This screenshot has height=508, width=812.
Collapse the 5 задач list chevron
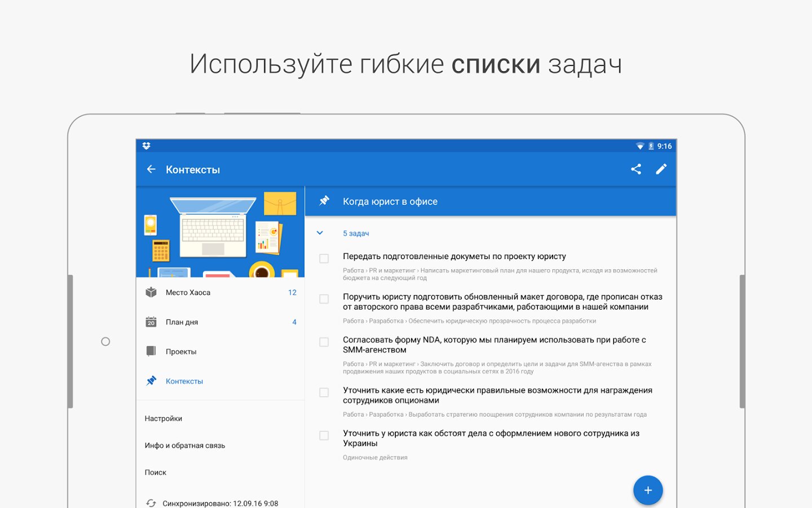(320, 233)
